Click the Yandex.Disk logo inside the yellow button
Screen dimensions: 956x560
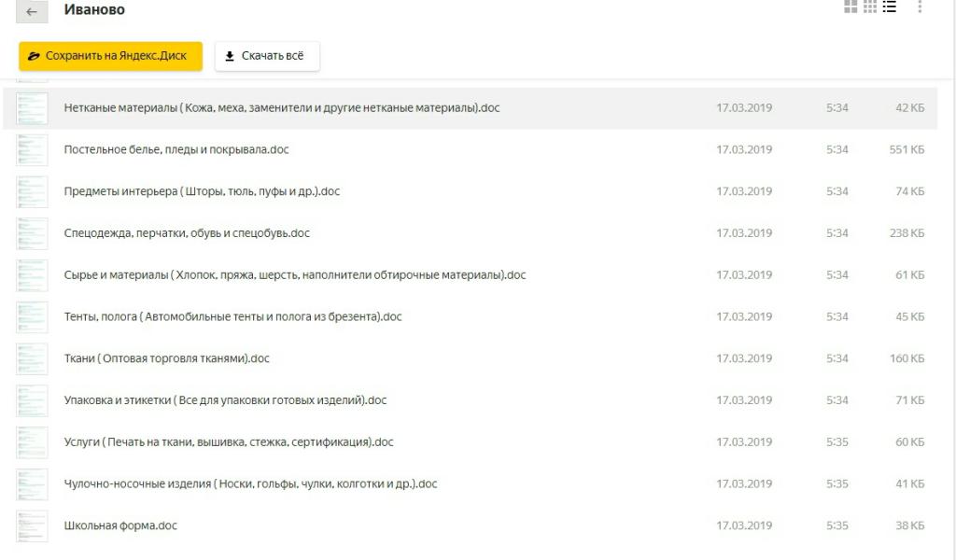tap(36, 56)
